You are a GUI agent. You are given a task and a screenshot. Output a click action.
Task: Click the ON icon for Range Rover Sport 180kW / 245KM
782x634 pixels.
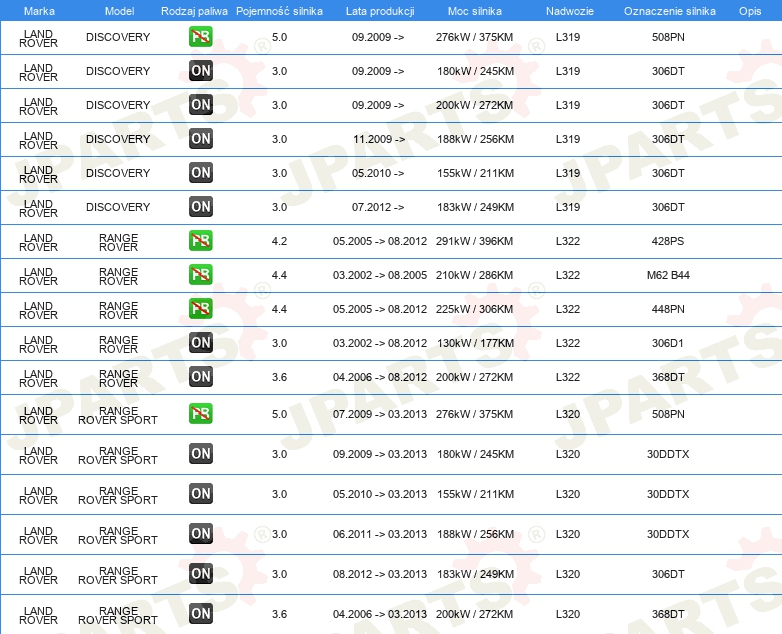[200, 453]
